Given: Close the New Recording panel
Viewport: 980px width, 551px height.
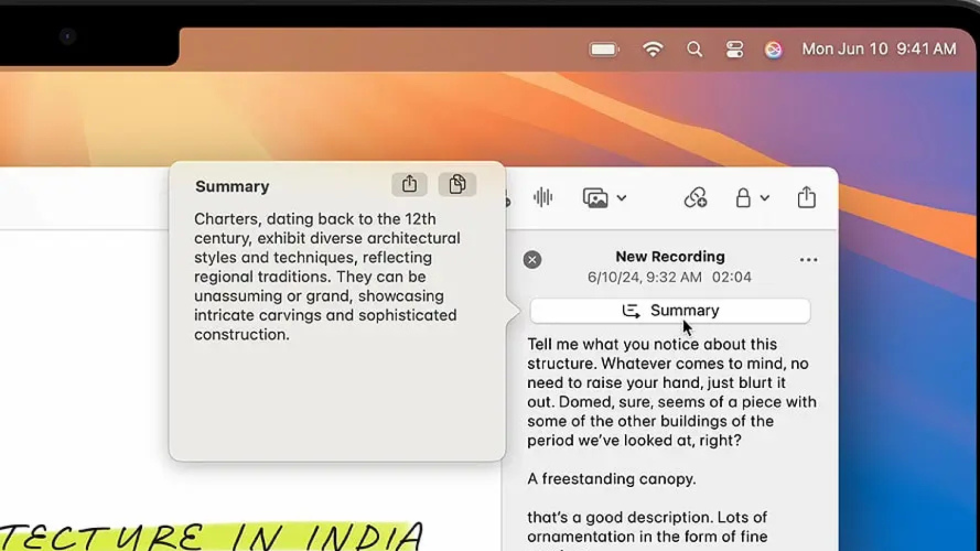Looking at the screenshot, I should [532, 260].
